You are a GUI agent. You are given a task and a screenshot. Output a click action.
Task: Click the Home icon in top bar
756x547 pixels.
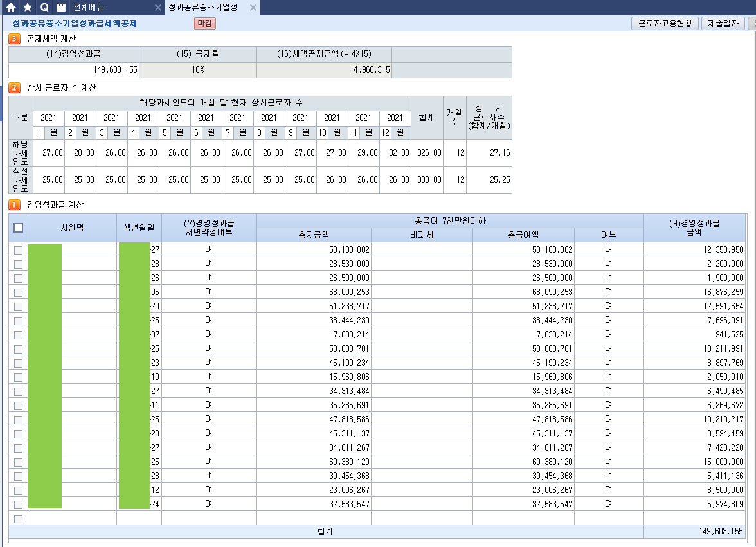(x=11, y=8)
